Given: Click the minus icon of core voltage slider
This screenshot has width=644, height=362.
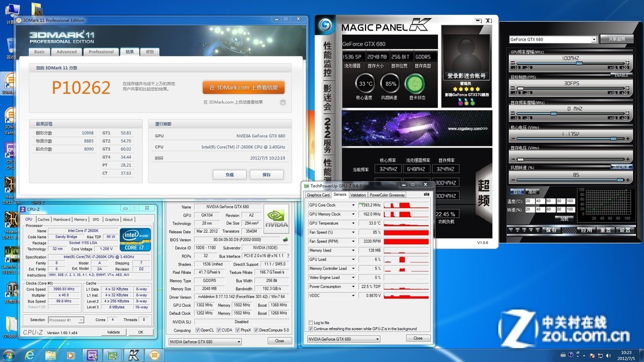Looking at the screenshot, I should pyautogui.click(x=512, y=138).
